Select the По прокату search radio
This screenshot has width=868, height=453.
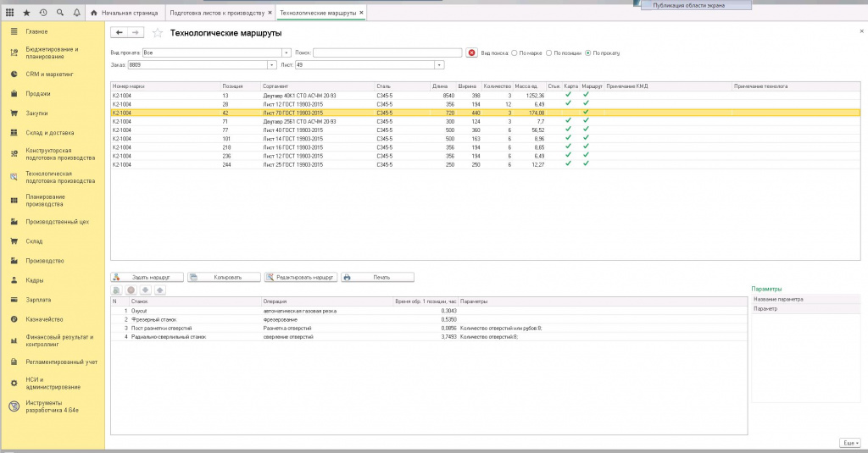[588, 53]
